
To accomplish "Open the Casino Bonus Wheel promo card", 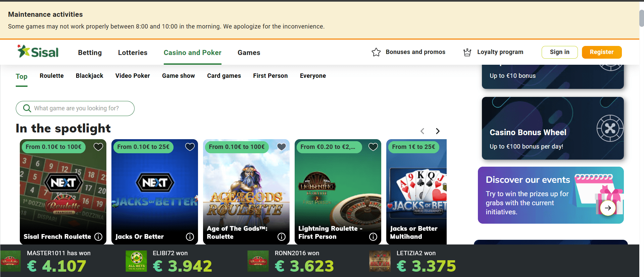I will (553, 128).
